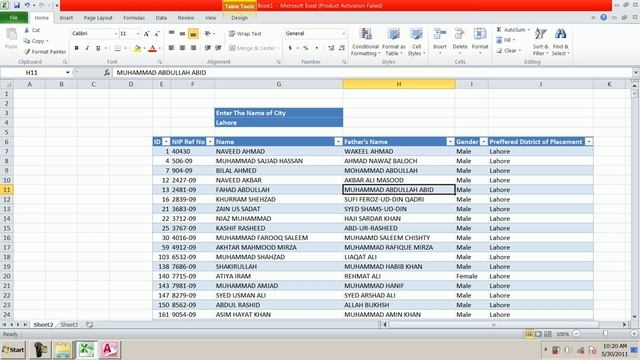This screenshot has height=360, width=640.
Task: Toggle Underline formatting
Action: pos(98,48)
